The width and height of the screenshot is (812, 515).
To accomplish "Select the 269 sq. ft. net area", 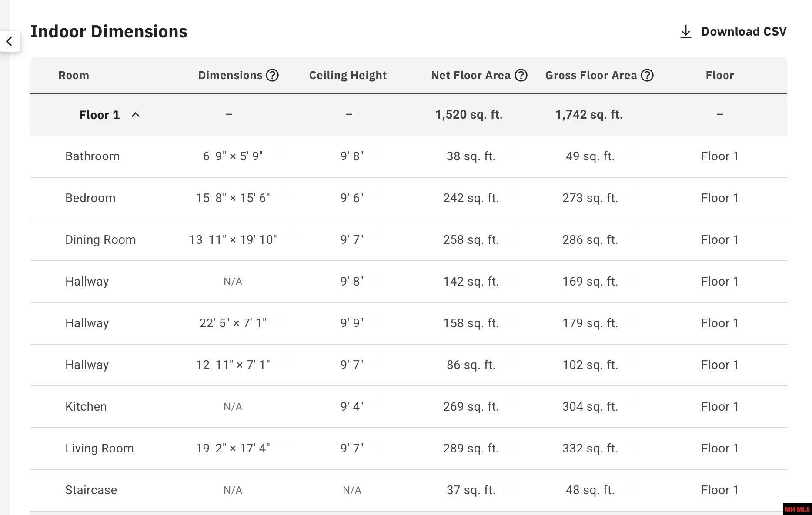I will point(471,407).
